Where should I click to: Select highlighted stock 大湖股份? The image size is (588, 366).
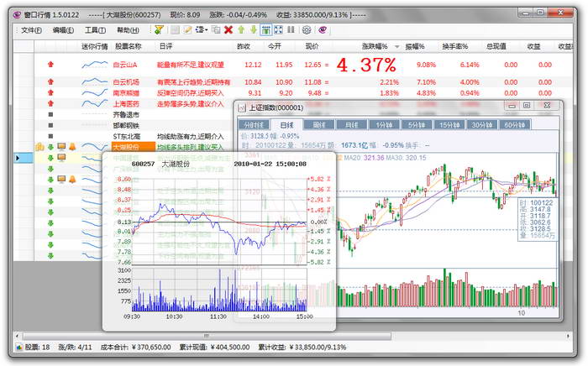(x=134, y=147)
